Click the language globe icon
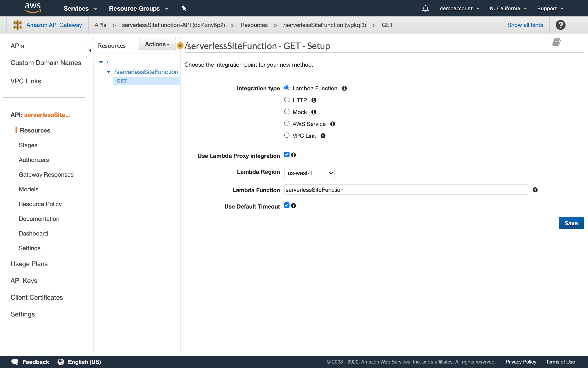The image size is (588, 368). click(x=61, y=362)
